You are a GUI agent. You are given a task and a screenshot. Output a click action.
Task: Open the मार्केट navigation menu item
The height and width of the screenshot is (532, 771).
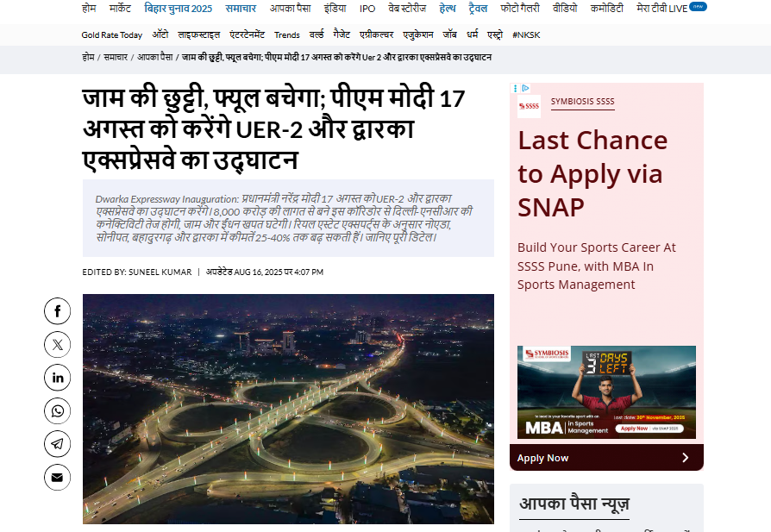point(126,8)
